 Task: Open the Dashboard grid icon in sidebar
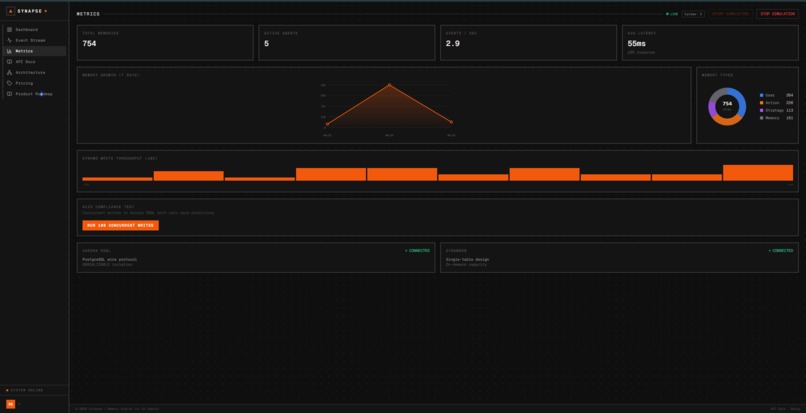(x=9, y=30)
